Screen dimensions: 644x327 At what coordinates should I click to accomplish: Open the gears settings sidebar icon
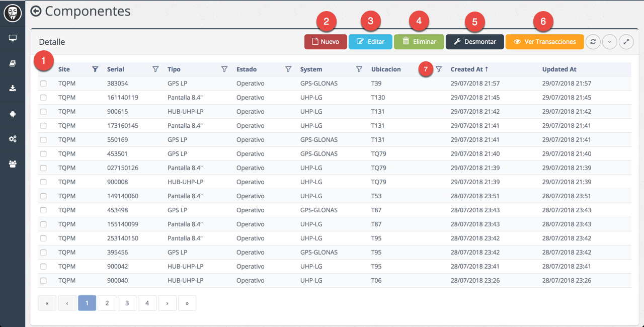coord(13,139)
